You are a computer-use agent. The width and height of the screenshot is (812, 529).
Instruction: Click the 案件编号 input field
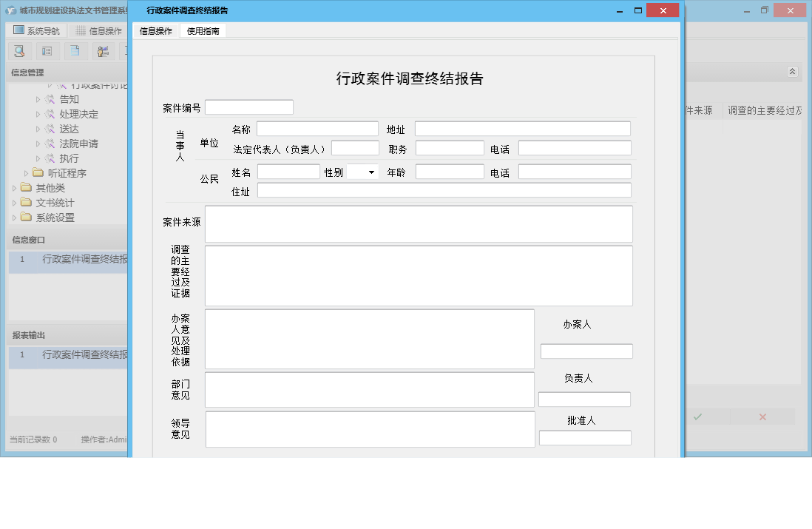click(249, 106)
